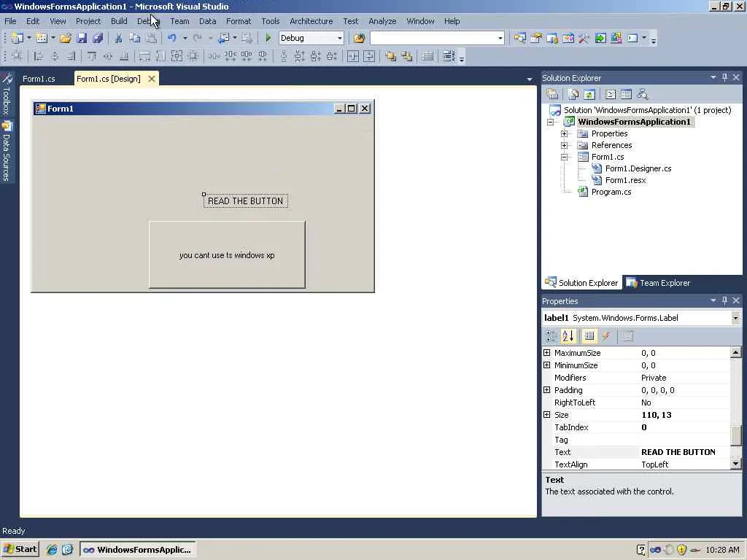This screenshot has height=560, width=747.
Task: Refresh the Solution Explorer
Action: 589,94
